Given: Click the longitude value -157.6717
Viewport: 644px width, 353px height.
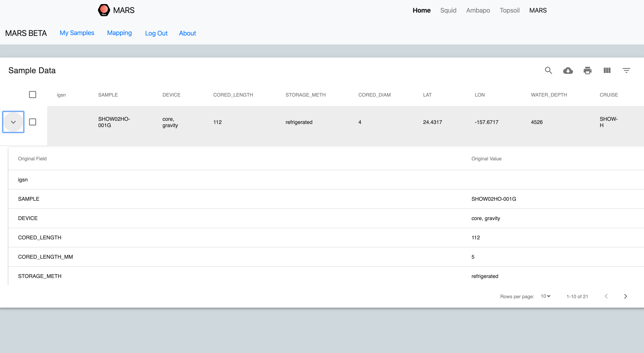Looking at the screenshot, I should 486,122.
